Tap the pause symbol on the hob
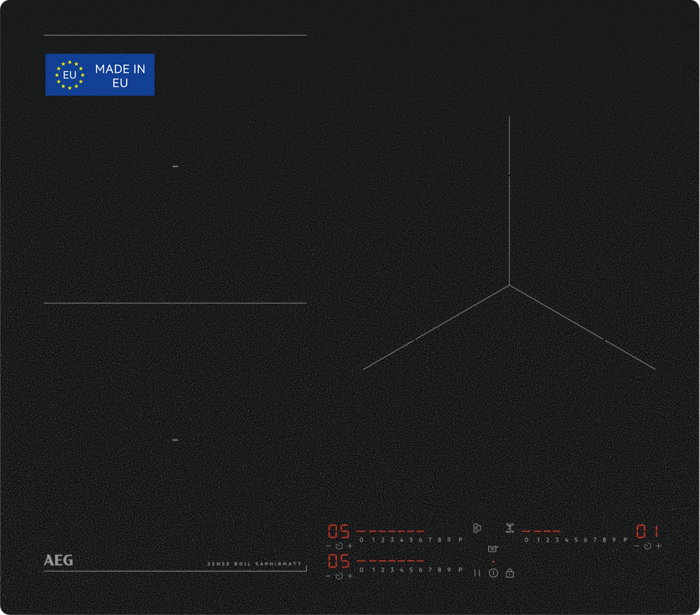Screen dimensions: 700x615 coord(477,574)
